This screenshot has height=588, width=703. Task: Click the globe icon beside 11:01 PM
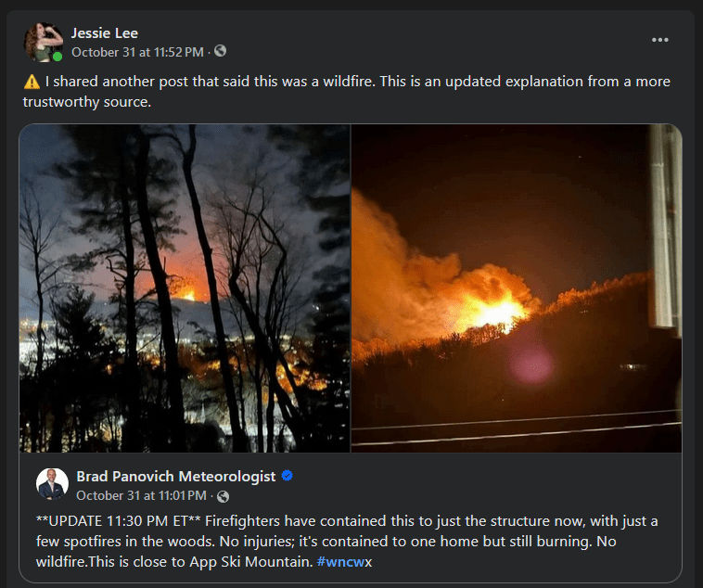point(223,496)
